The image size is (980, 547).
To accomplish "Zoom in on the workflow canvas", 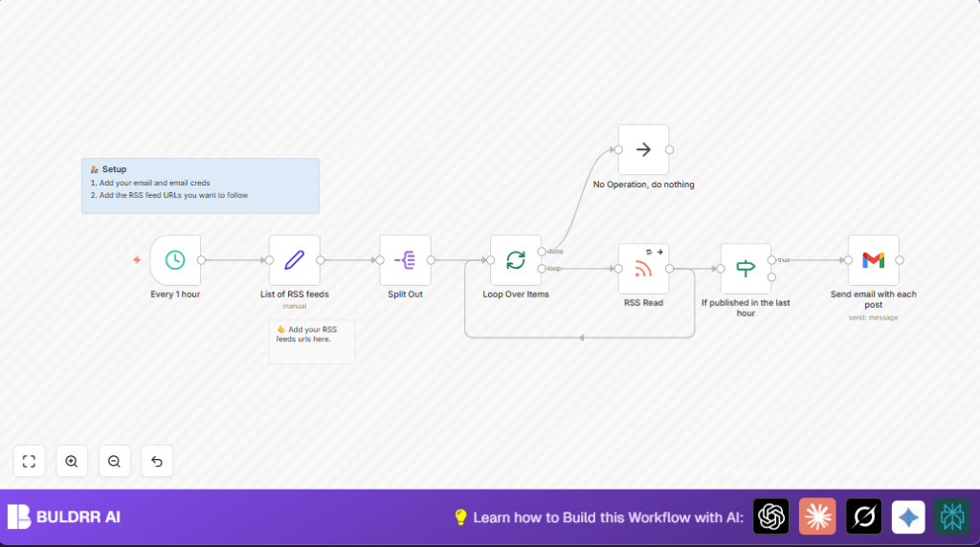I will tap(72, 461).
